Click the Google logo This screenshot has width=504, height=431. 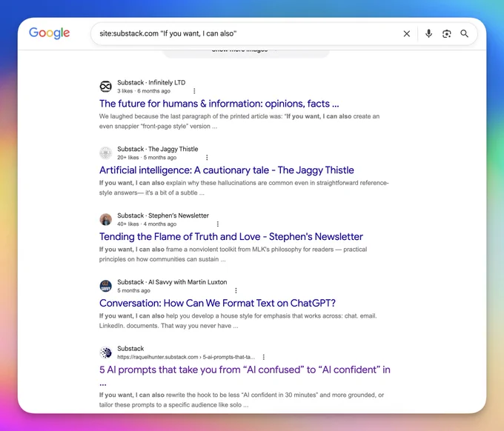[49, 33]
